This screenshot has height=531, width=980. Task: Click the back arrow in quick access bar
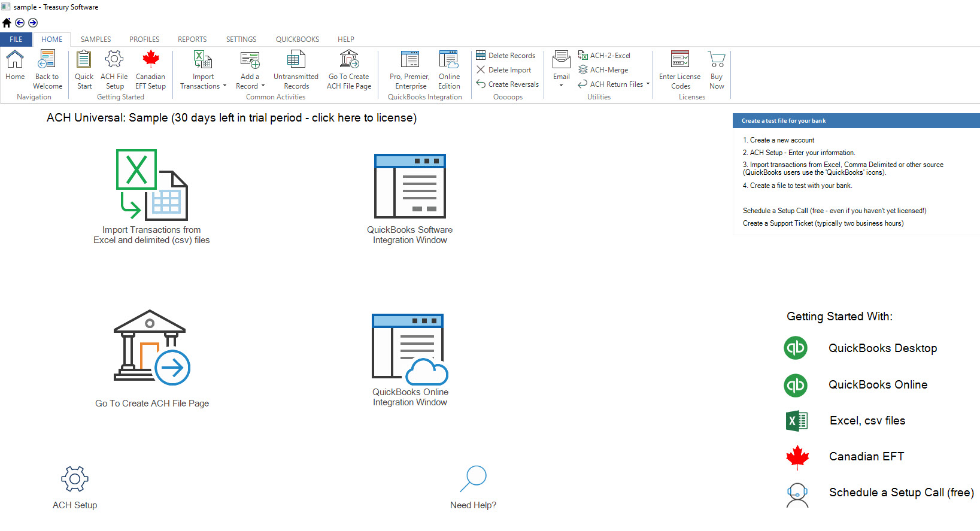tap(20, 23)
